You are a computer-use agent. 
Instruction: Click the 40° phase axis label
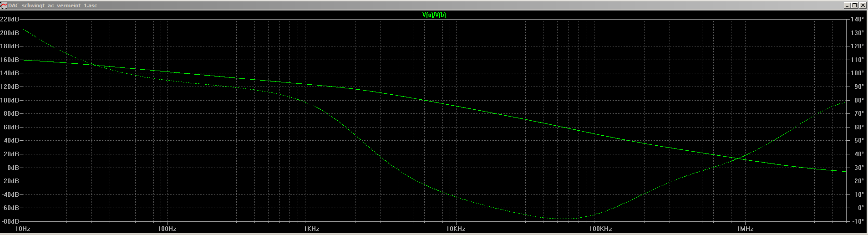(858, 154)
